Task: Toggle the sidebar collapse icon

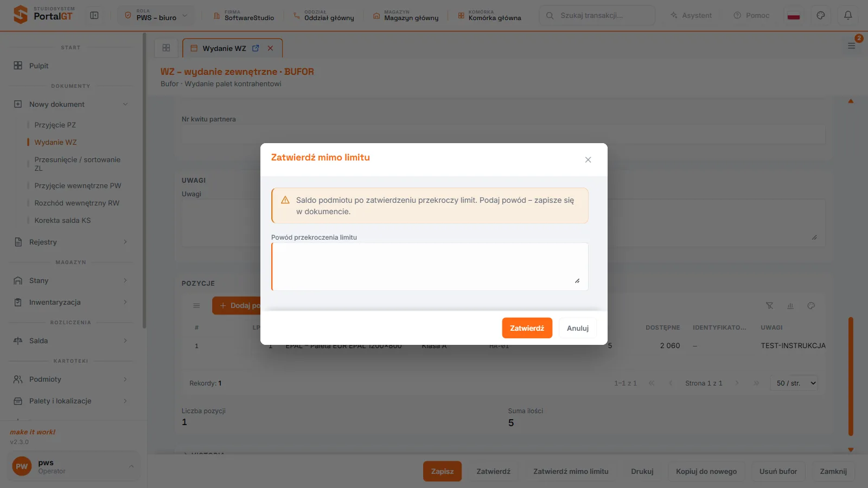Action: pos(94,16)
